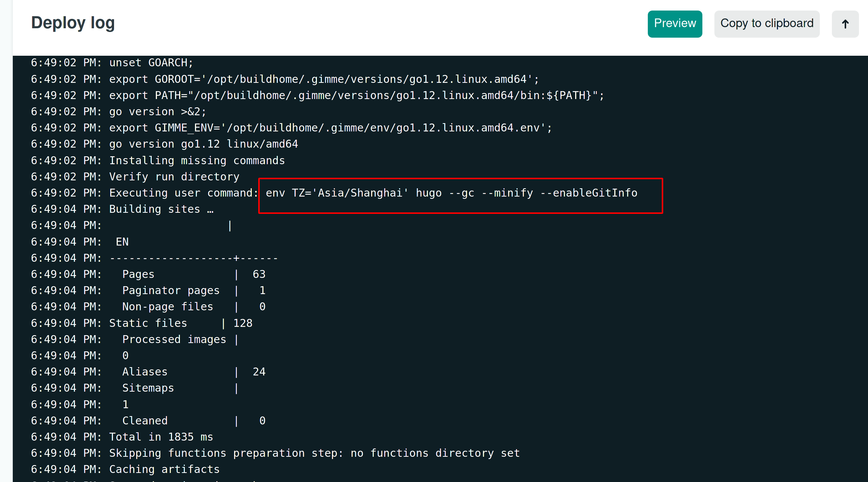Click the 'Paginator pages' row
Screen dimensions: 868x482
pyautogui.click(x=148, y=290)
